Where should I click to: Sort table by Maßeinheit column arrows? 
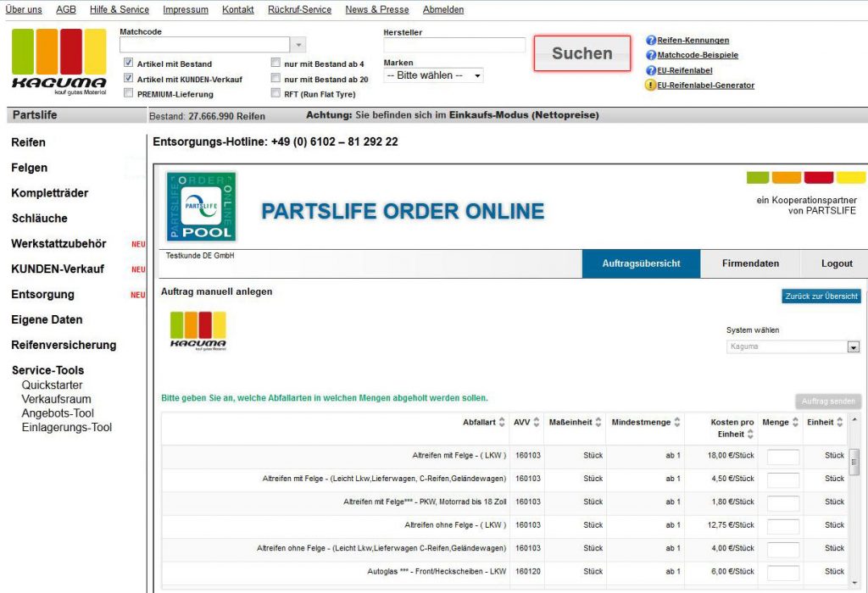(598, 422)
